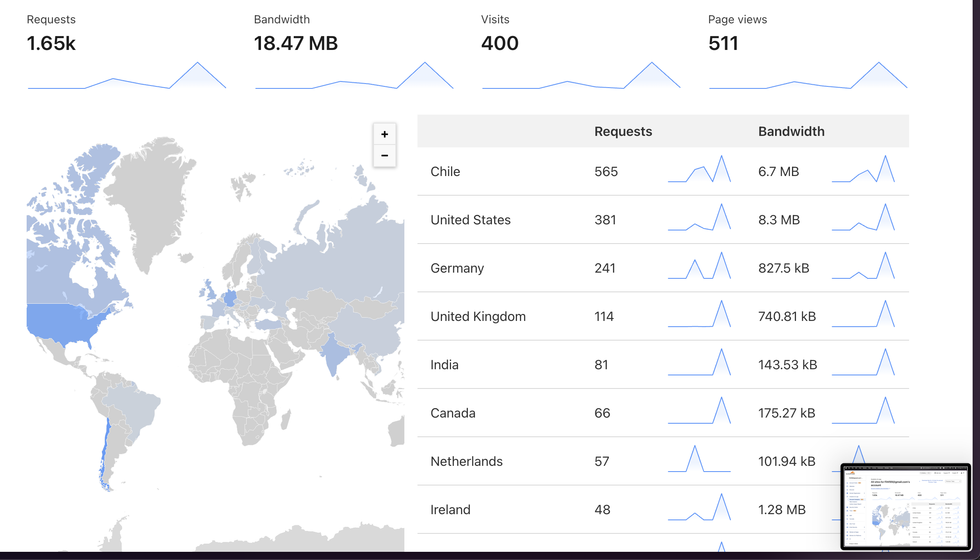Screen dimensions: 980x560
Task: Open the Turnstile sidebar item
Action: click(852, 519)
